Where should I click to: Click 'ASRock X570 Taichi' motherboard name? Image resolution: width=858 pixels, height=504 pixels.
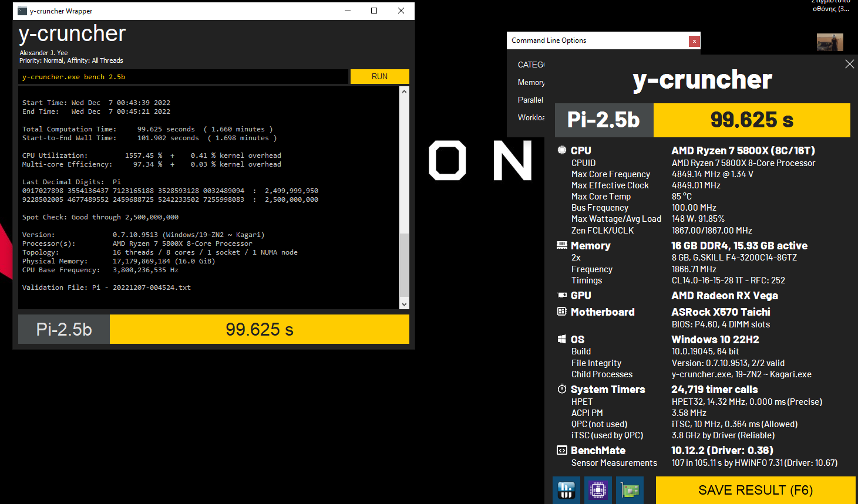click(721, 312)
